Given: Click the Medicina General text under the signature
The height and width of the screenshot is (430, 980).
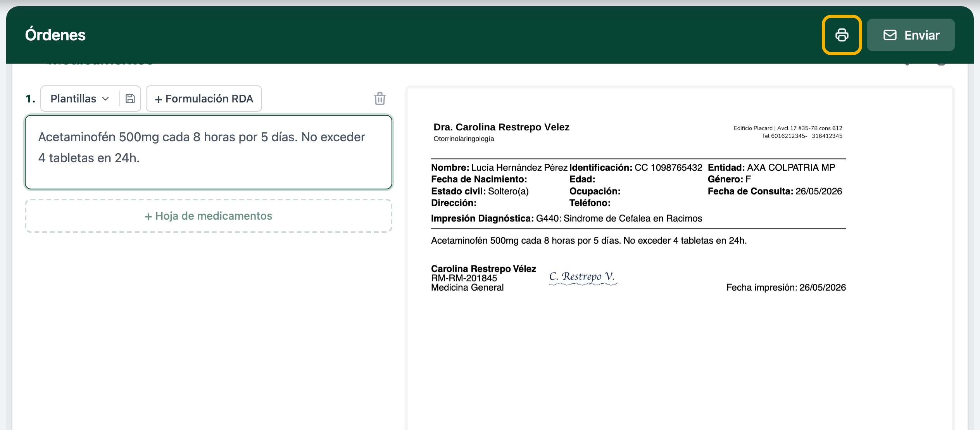Looking at the screenshot, I should click(x=468, y=288).
